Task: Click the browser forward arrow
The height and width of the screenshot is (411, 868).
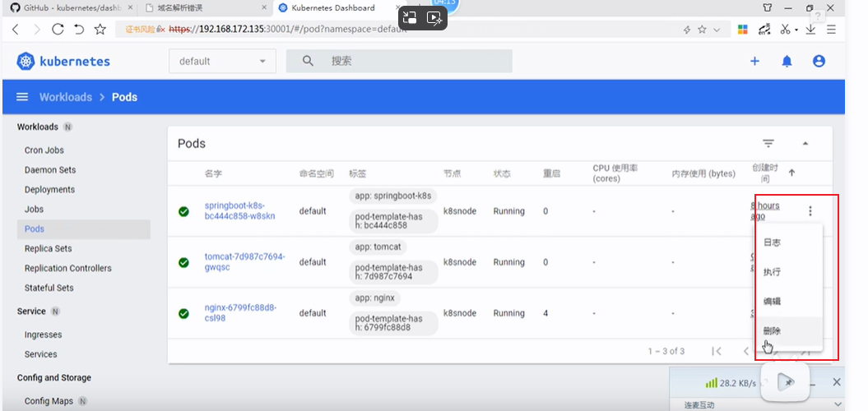Action: coord(37,30)
